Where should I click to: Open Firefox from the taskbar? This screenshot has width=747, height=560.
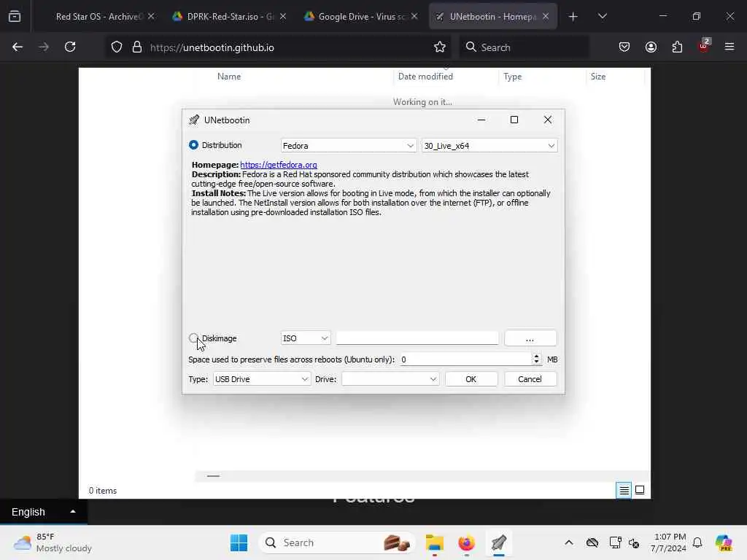(x=466, y=542)
